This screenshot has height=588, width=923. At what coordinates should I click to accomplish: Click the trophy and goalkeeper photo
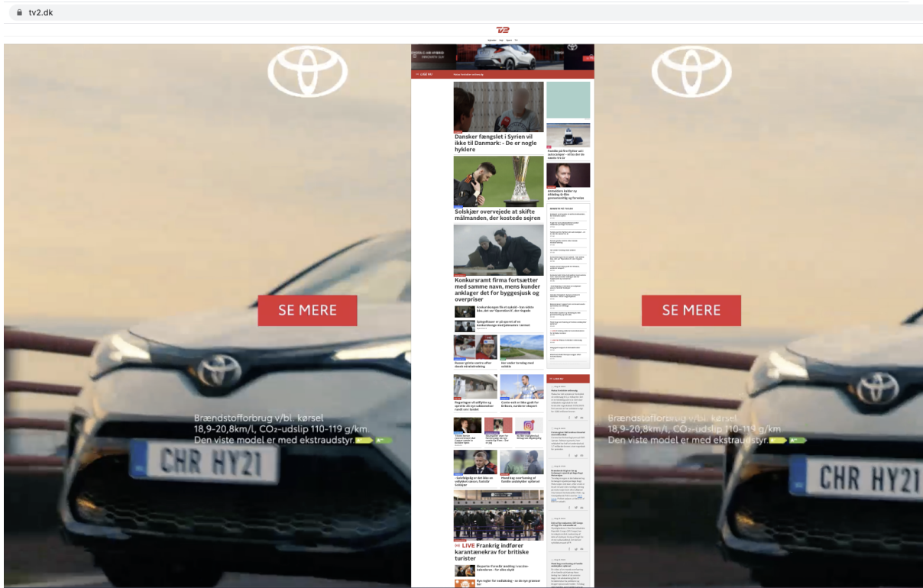click(499, 182)
